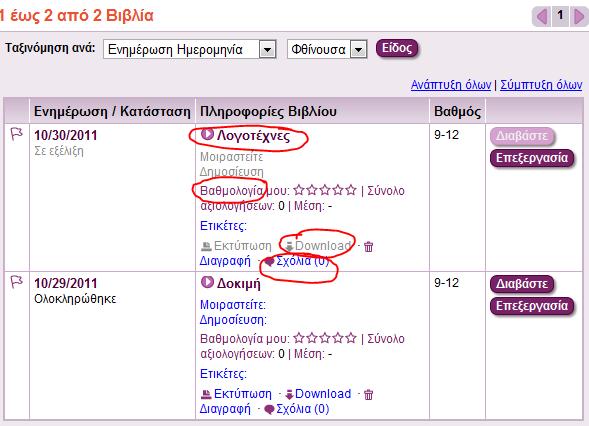Go to the next page arrow
This screenshot has width=589, height=426.
pyautogui.click(x=579, y=17)
